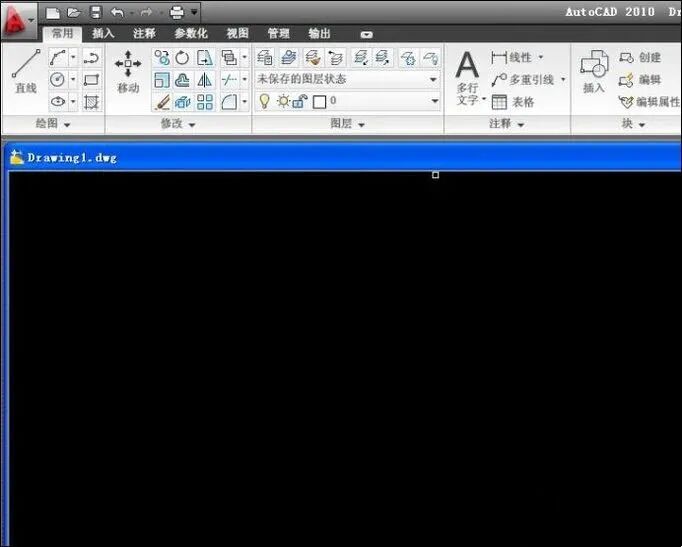Select the Circle tool
Image resolution: width=682 pixels, height=547 pixels.
pos(58,80)
